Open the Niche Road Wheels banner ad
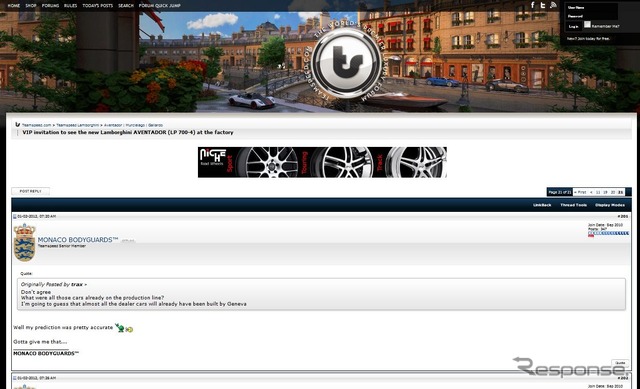This screenshot has height=389, width=640. (x=322, y=162)
